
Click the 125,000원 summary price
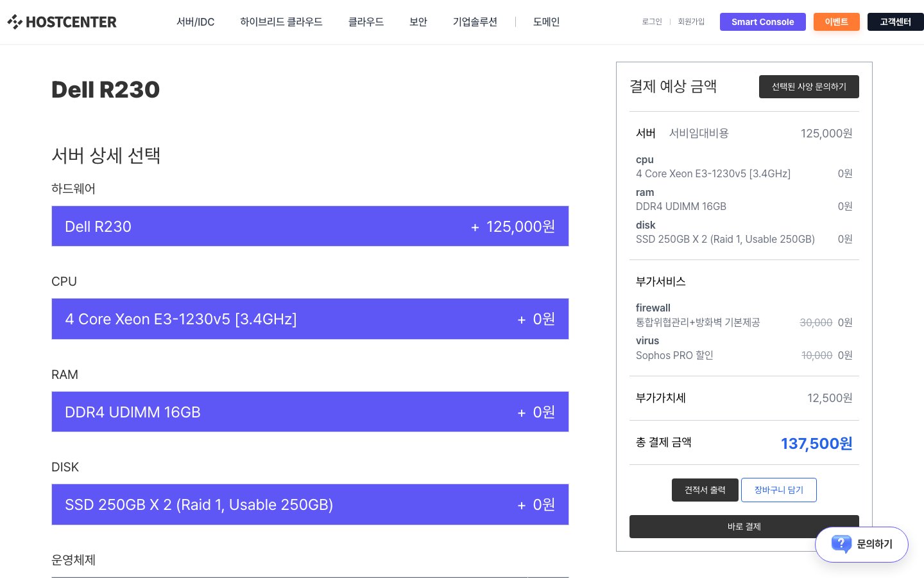pos(826,134)
